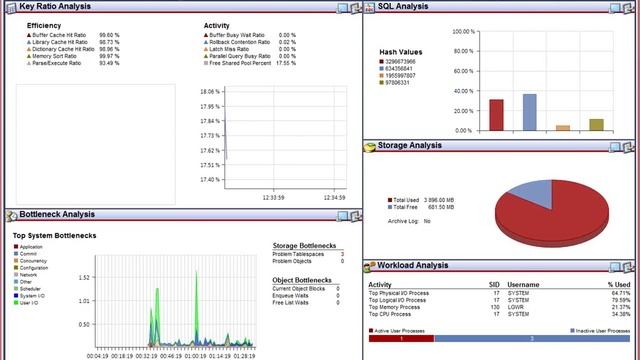Click the User I/O green legend swatch
Image resolution: width=640 pixels, height=360 pixels.
click(x=16, y=303)
